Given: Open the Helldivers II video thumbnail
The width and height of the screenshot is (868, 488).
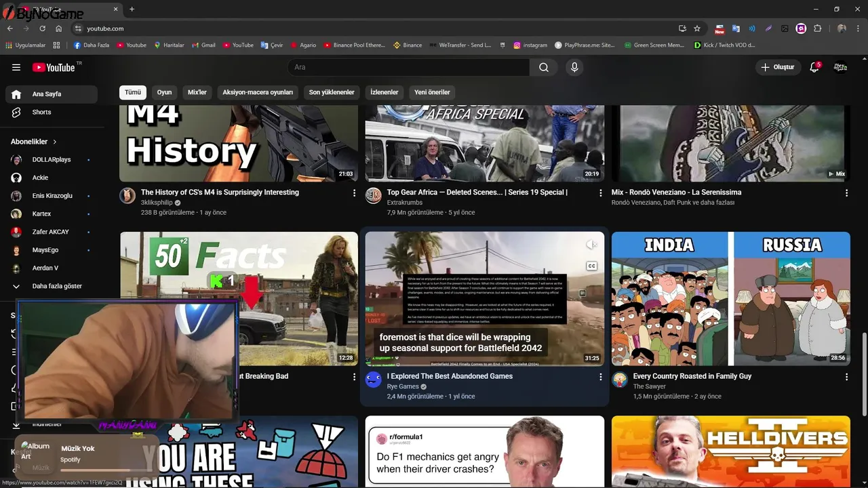Looking at the screenshot, I should [731, 451].
